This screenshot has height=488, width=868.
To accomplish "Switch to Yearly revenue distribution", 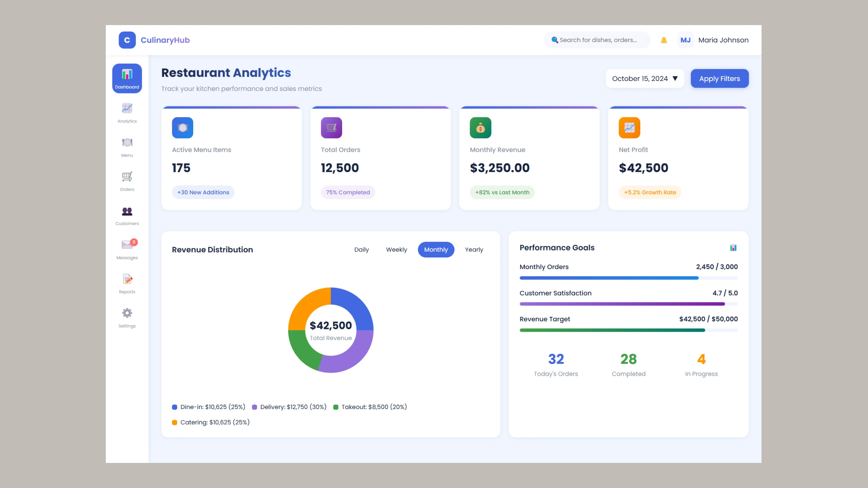I will [x=474, y=250].
